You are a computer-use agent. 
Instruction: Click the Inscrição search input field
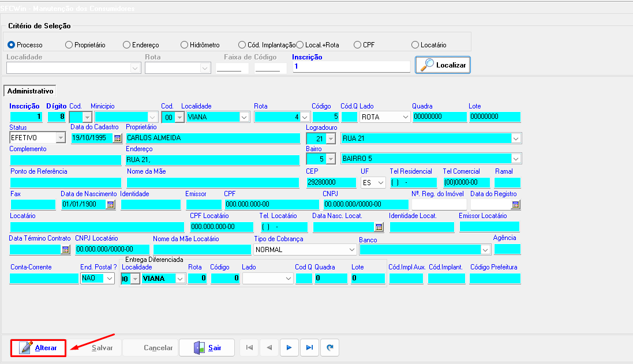pyautogui.click(x=351, y=67)
